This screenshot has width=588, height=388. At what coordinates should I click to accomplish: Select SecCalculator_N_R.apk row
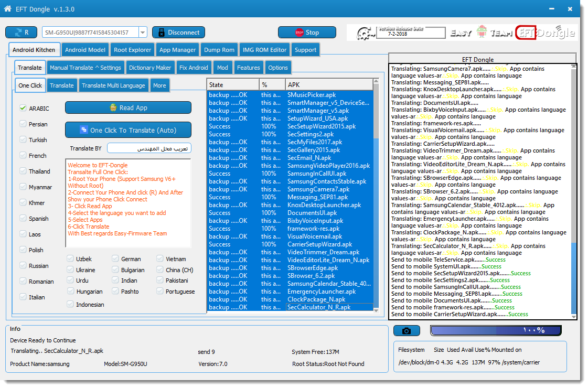point(290,307)
